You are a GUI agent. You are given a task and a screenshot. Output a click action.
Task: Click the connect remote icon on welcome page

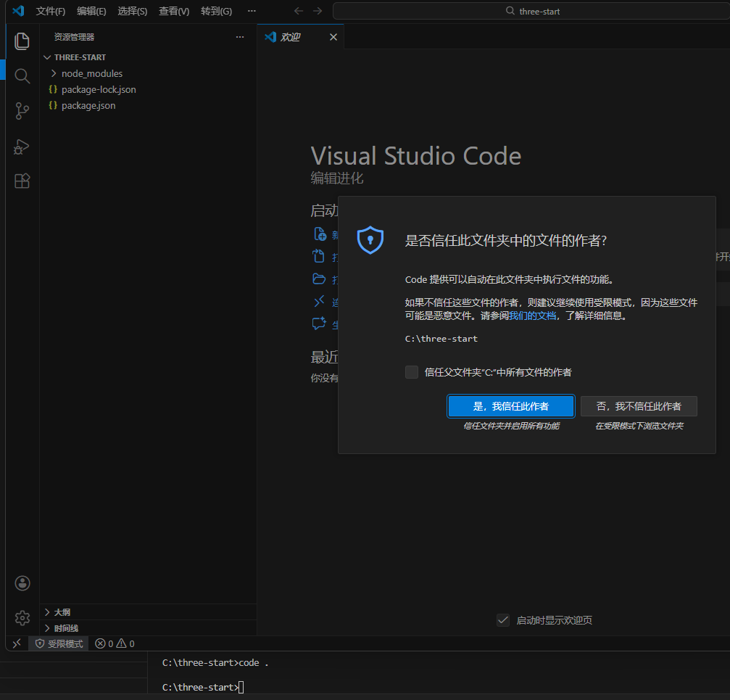[319, 302]
